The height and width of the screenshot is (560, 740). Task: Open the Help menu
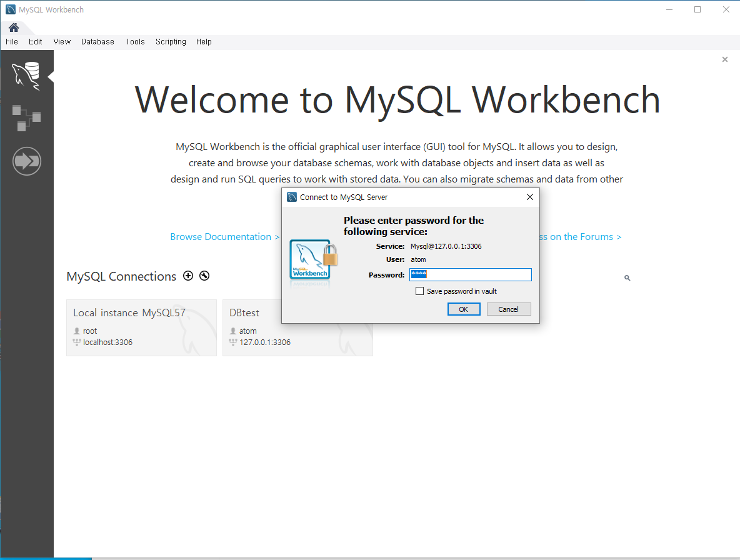[204, 41]
